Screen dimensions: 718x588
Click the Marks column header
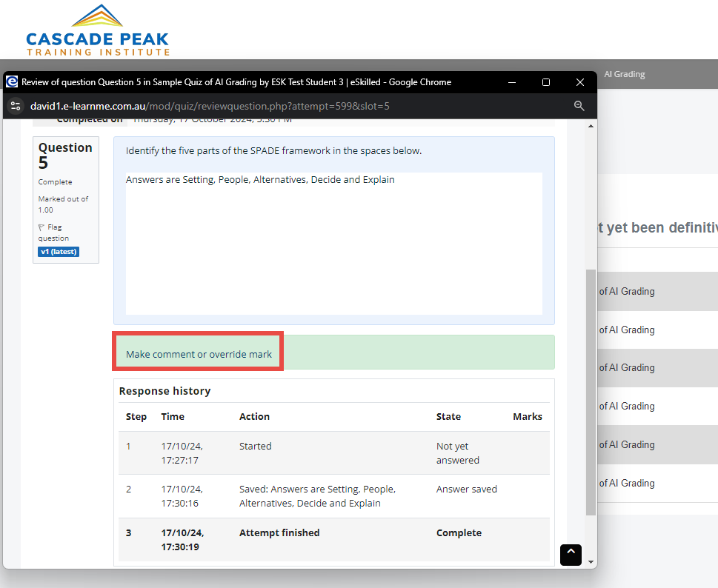528,416
